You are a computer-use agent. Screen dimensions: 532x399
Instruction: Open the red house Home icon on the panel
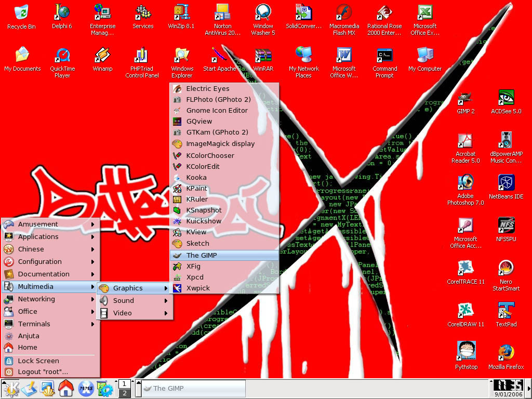[66, 389]
